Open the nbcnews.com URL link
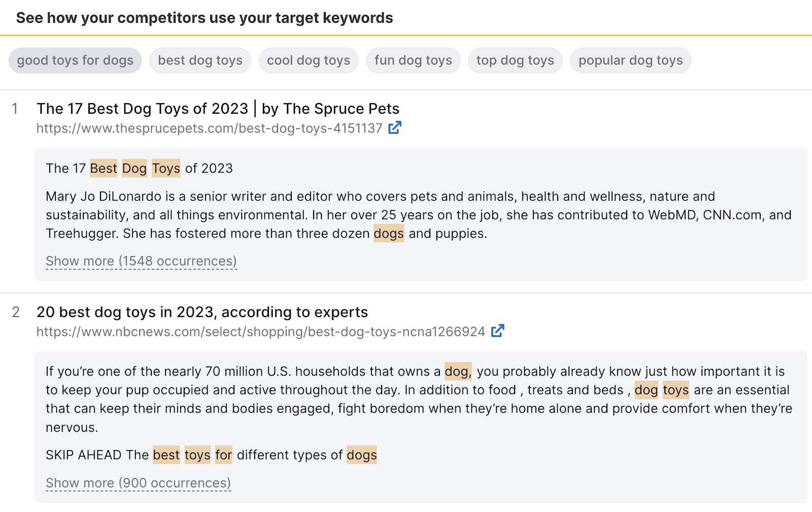 [260, 331]
